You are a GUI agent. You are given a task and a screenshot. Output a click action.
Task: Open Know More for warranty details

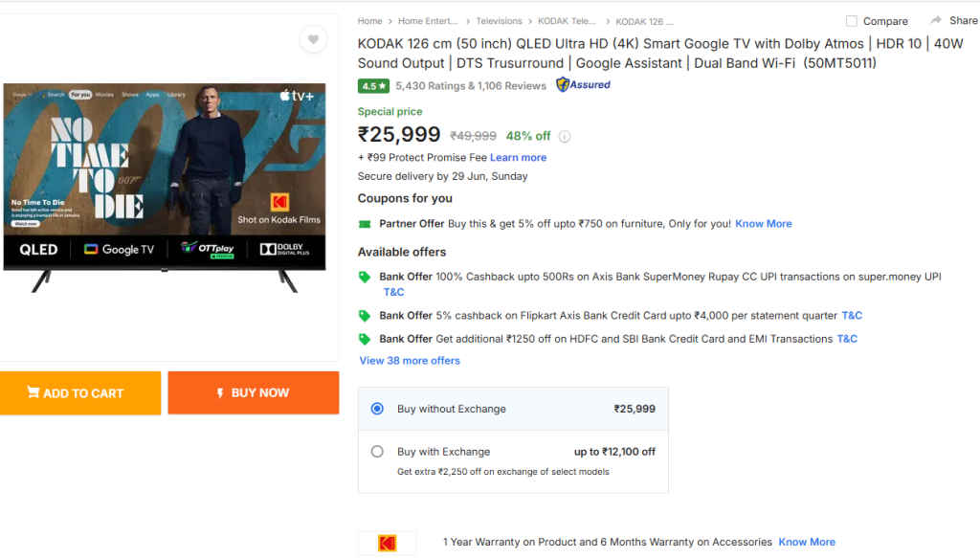(807, 542)
